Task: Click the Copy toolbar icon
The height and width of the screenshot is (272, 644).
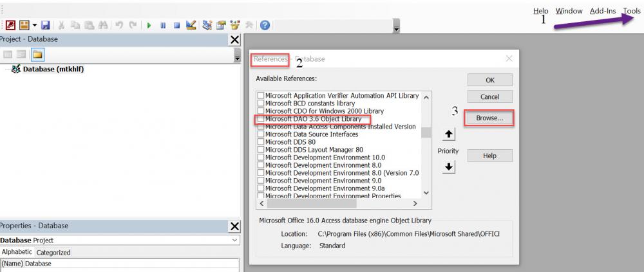Action: pyautogui.click(x=75, y=26)
